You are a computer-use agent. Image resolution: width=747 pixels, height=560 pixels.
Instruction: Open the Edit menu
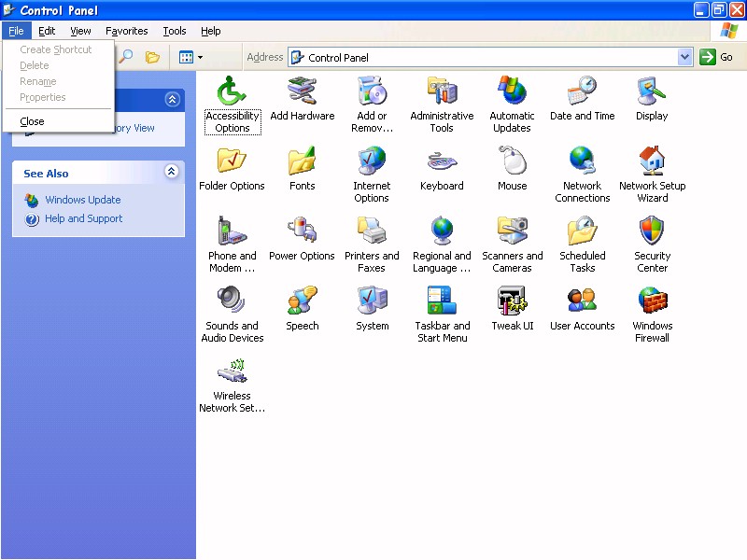click(47, 31)
